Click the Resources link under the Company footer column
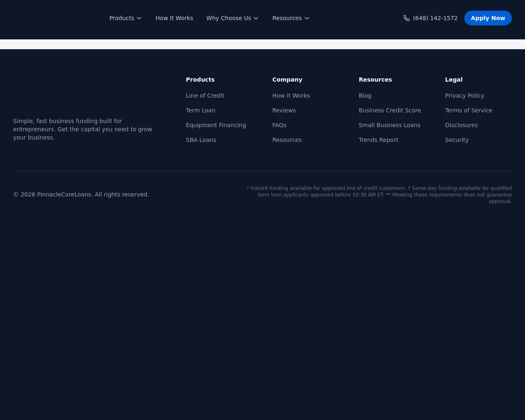The width and height of the screenshot is (525, 420). [287, 140]
